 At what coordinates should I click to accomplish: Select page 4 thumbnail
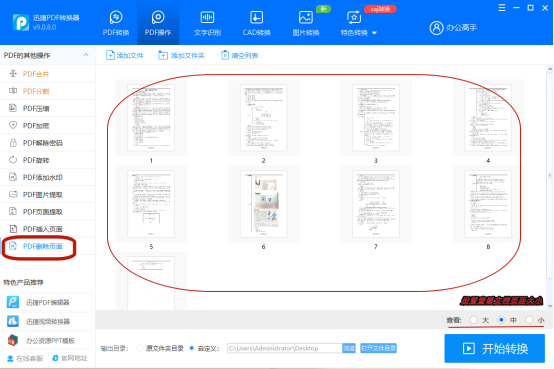pyautogui.click(x=488, y=118)
